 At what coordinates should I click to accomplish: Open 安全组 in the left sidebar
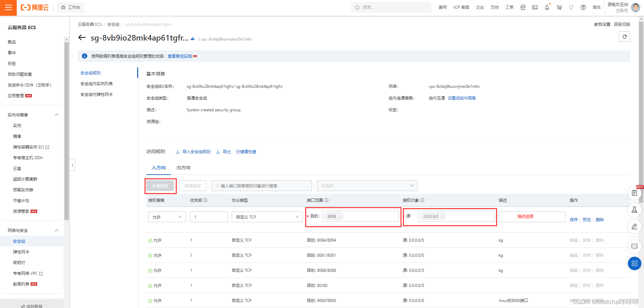point(19,241)
